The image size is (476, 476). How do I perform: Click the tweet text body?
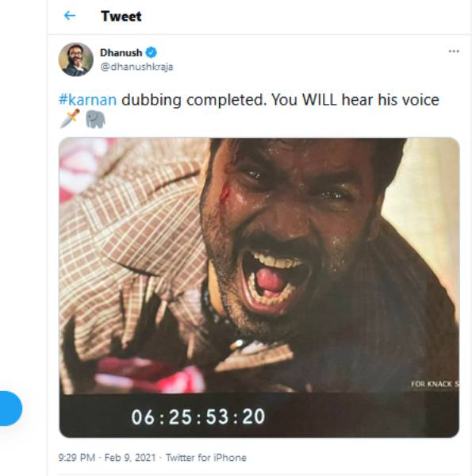click(x=249, y=109)
